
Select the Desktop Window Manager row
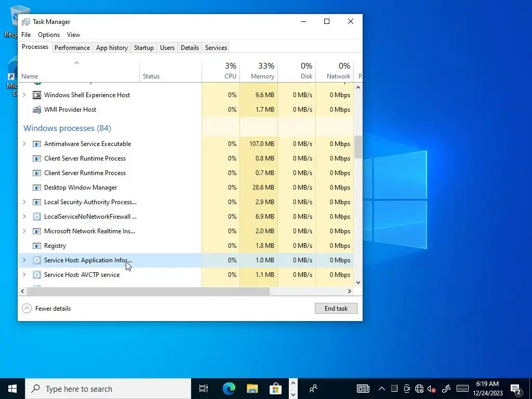186,188
